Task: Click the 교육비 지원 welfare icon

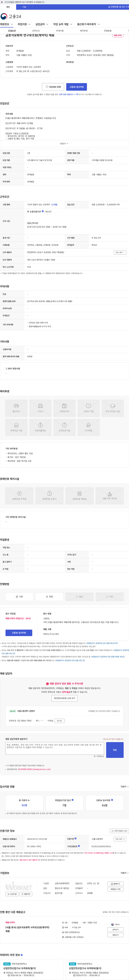Action: pos(88,408)
